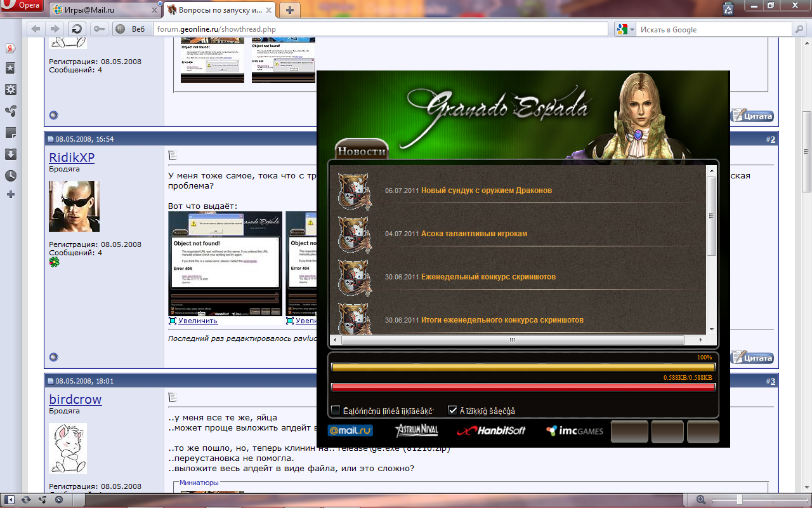Image resolution: width=812 pixels, height=508 pixels.
Task: Click the Opera Unite icon in the status bar
Action: tap(42, 500)
